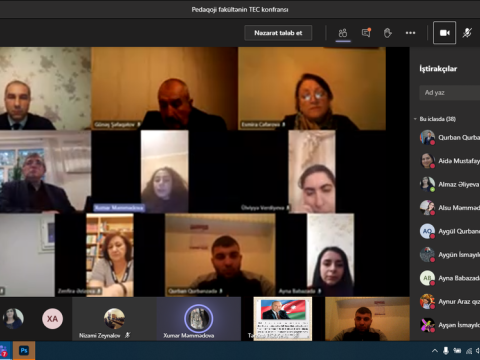
Task: Select Qurban participant in the list
Action: tap(449, 137)
